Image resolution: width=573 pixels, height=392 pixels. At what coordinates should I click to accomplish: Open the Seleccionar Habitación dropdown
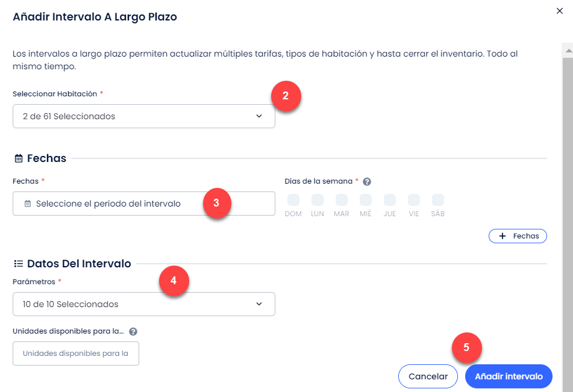point(143,116)
